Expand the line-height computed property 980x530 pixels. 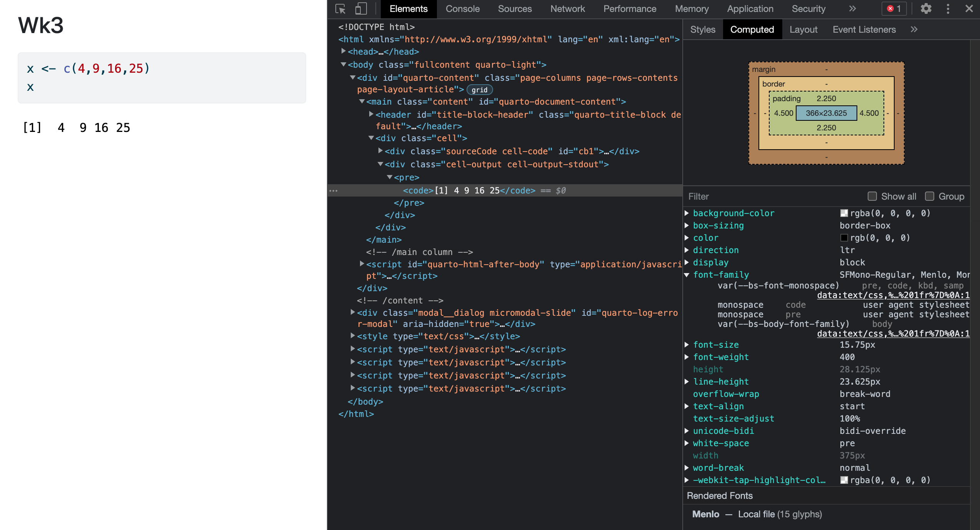point(687,382)
